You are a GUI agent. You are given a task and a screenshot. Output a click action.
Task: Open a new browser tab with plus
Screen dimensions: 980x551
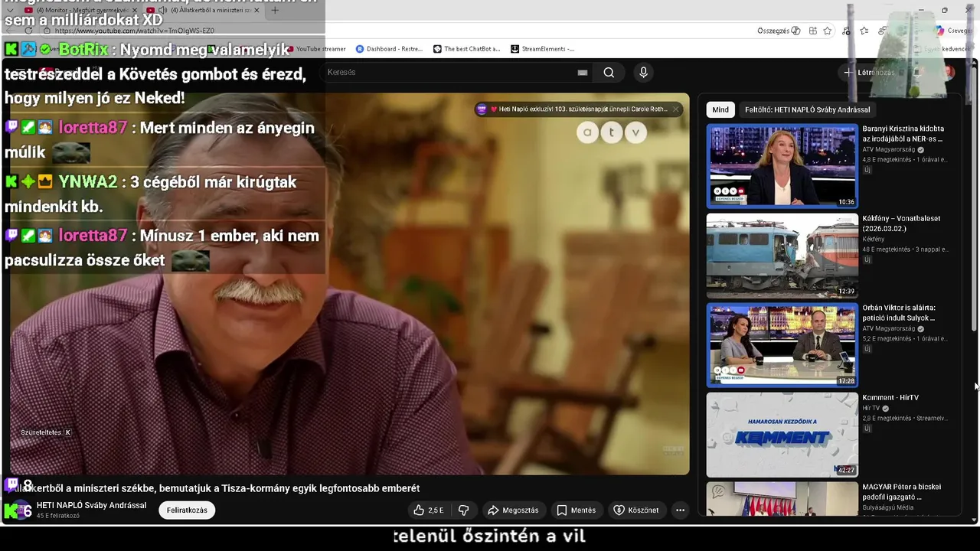274,11
